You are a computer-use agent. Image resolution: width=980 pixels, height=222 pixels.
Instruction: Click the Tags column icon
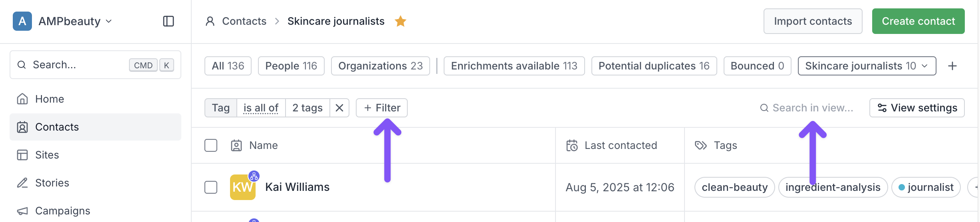701,145
